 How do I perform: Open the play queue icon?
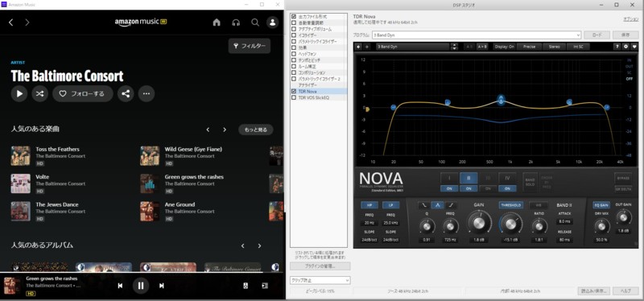tap(265, 286)
